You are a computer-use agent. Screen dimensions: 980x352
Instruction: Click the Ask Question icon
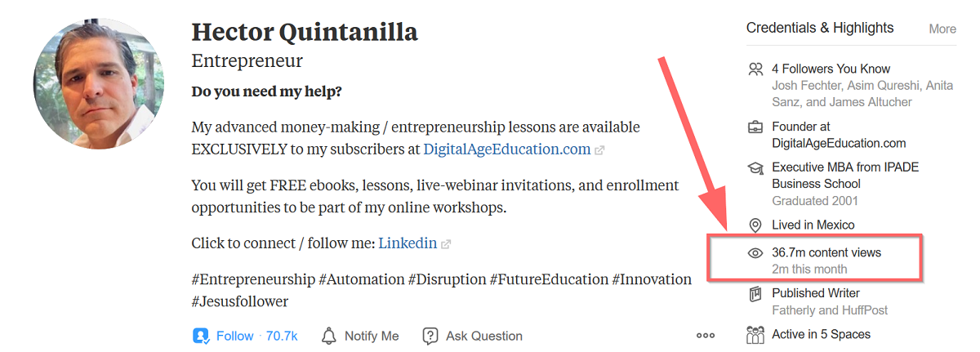430,336
